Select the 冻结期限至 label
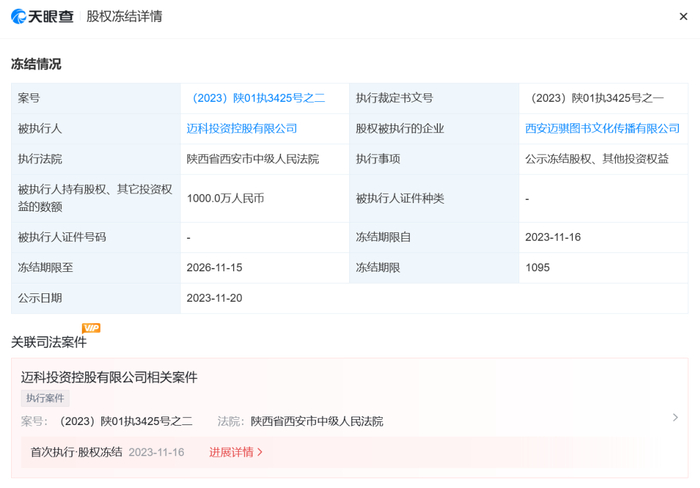This screenshot has height=488, width=700. pyautogui.click(x=45, y=267)
